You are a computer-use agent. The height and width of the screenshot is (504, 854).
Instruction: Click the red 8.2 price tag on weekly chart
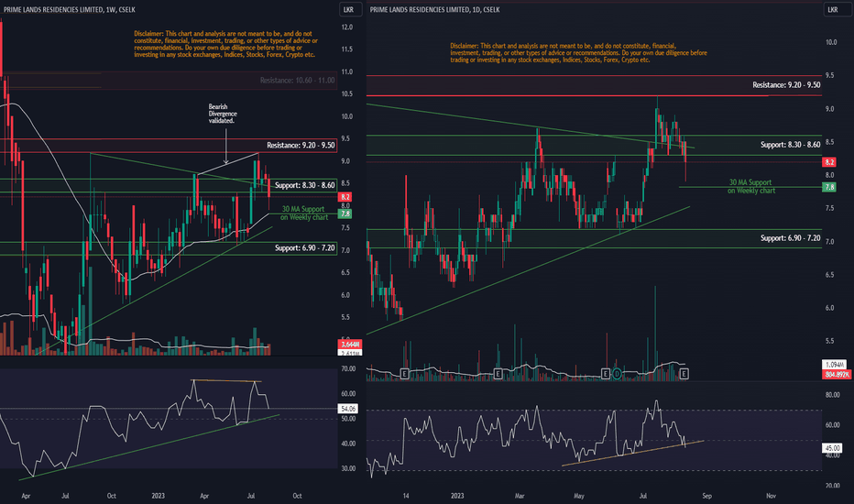(x=345, y=197)
